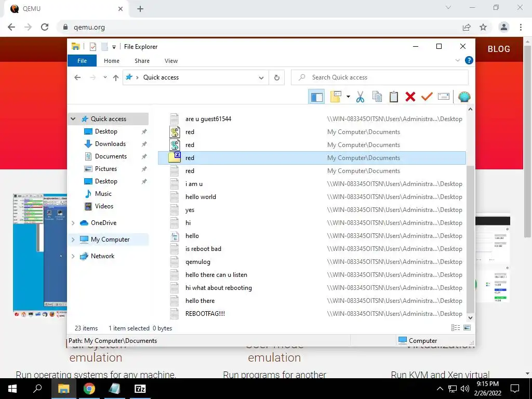Click the Copy pages icon
This screenshot has height=399, width=532.
coord(377,97)
